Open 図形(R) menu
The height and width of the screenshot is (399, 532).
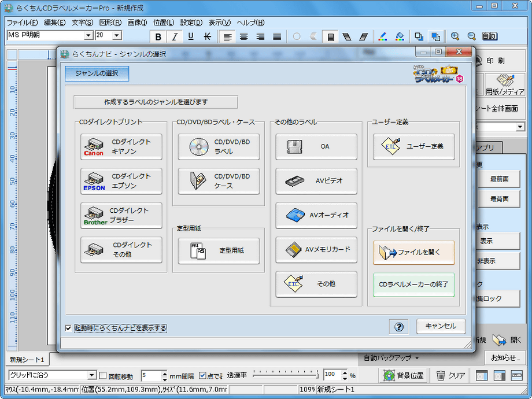point(110,23)
